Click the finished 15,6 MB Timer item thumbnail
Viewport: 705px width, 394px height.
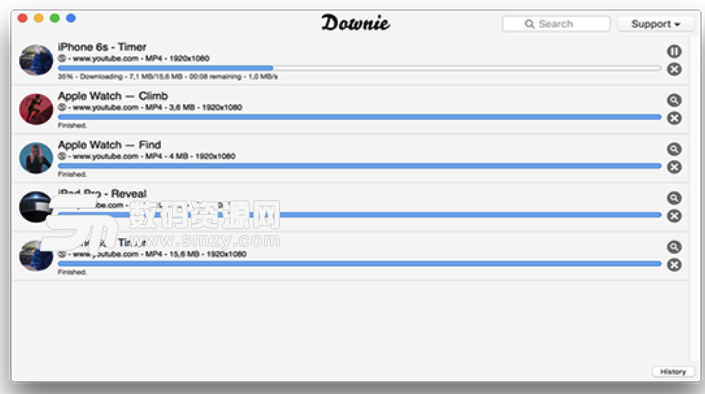36,256
